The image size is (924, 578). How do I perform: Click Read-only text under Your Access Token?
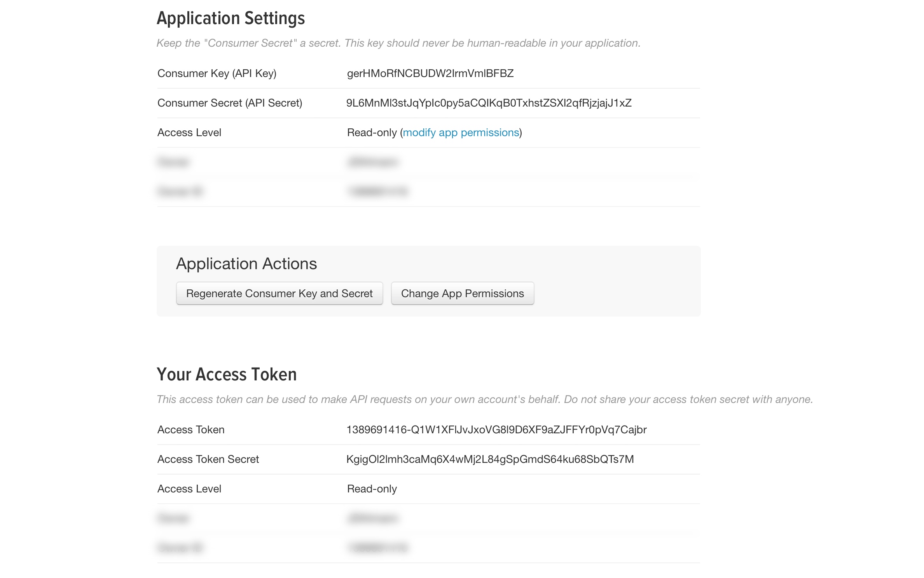pos(372,489)
